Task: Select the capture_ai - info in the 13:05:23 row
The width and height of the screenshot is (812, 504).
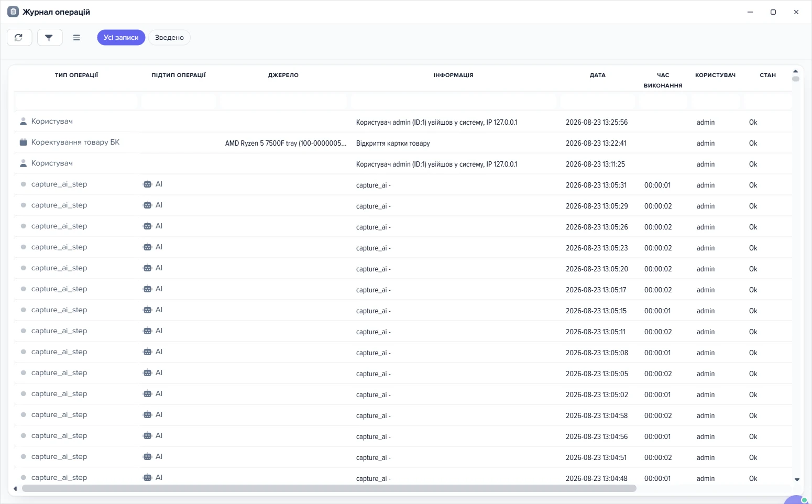Action: [374, 248]
